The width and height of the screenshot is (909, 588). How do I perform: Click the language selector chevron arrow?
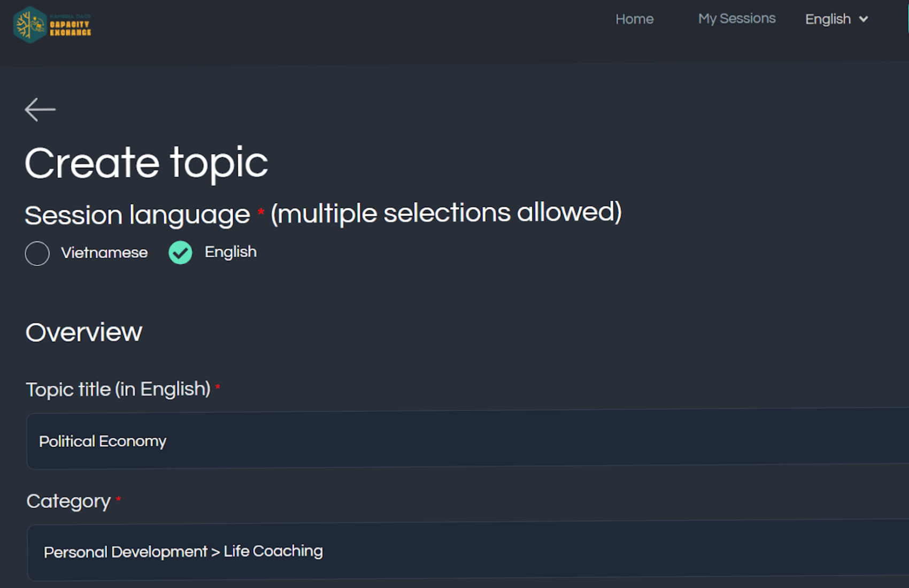tap(864, 19)
